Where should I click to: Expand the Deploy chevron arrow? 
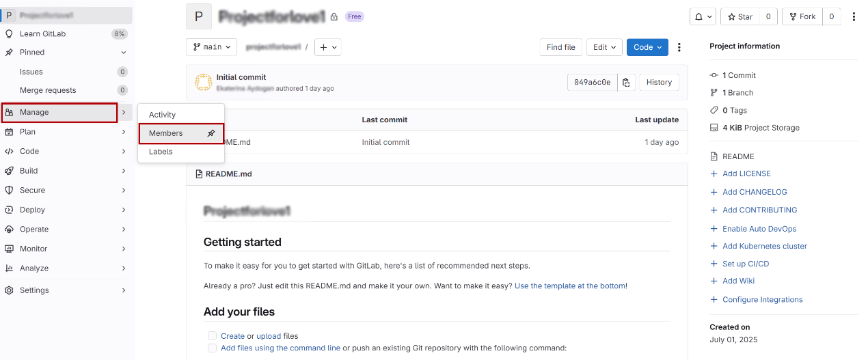click(x=124, y=210)
